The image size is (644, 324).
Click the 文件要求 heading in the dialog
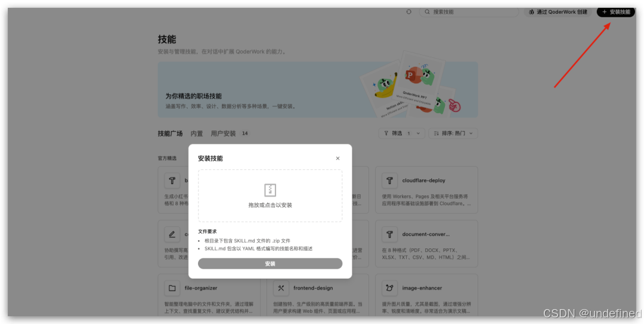tap(208, 231)
